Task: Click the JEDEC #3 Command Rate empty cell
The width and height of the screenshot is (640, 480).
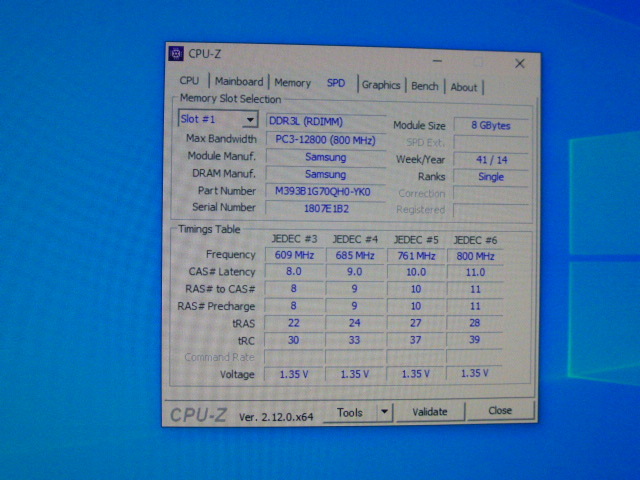Action: 294,357
